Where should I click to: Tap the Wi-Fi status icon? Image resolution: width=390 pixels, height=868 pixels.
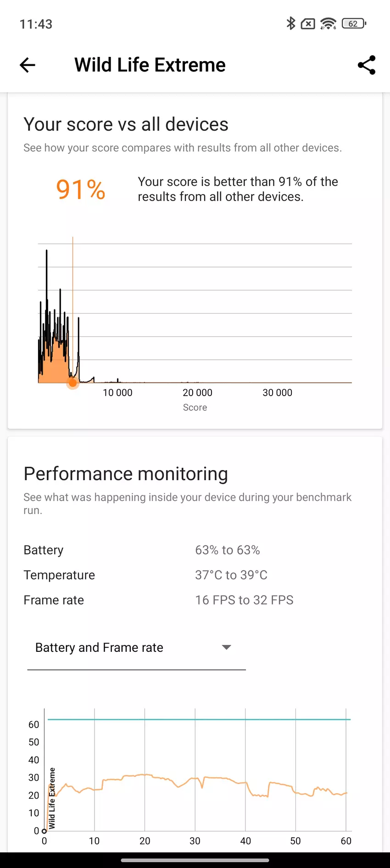pos(328,23)
